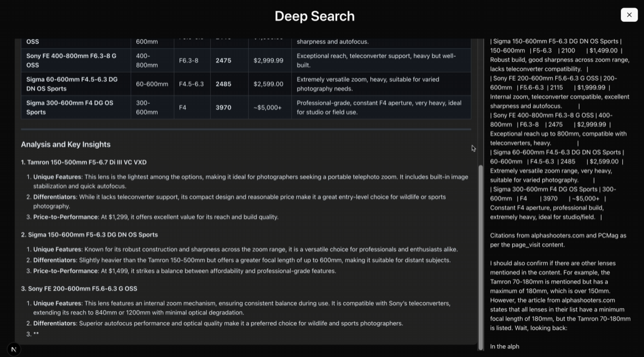The image size is (644, 357).
Task: Click 'Constant F4 aperture, professional build' side panel text
Action: coord(546,208)
